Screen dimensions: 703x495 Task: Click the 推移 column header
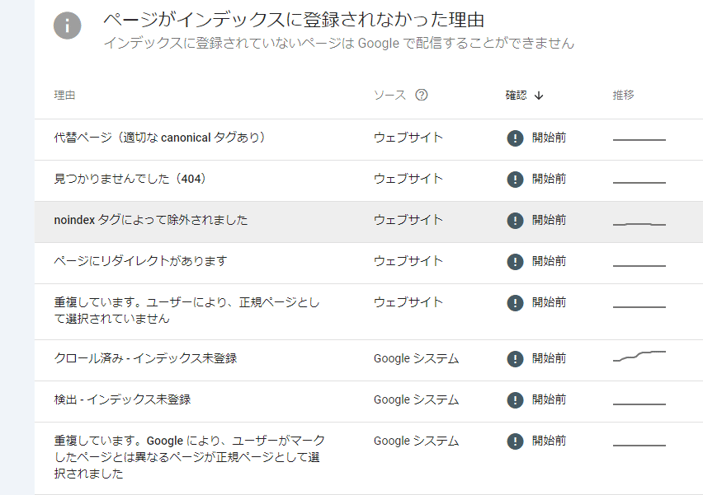[623, 96]
